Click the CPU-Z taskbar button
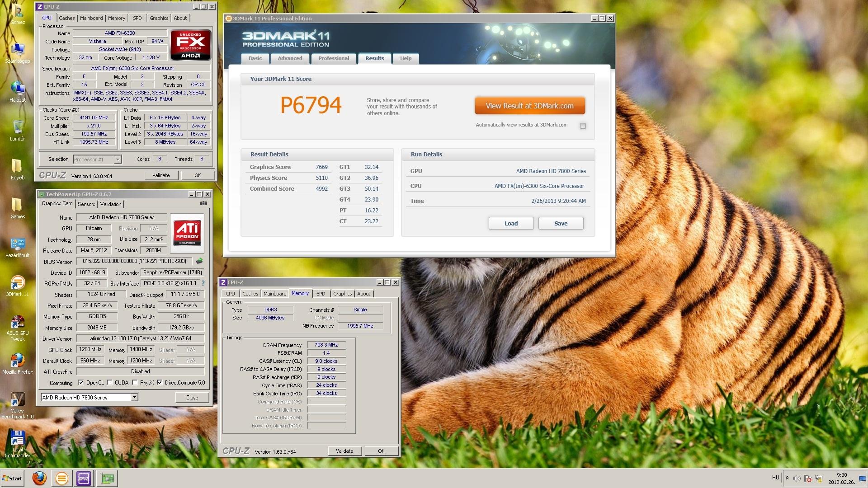This screenshot has height=488, width=868. point(84,478)
